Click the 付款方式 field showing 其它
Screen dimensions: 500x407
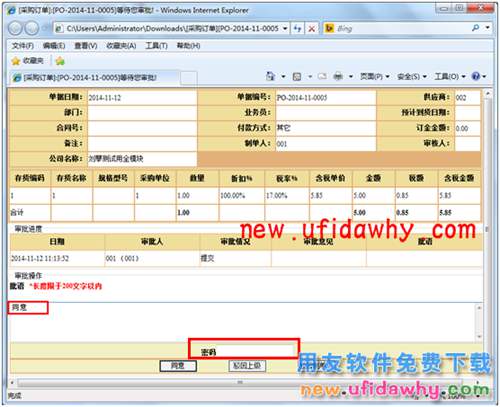pyautogui.click(x=325, y=128)
